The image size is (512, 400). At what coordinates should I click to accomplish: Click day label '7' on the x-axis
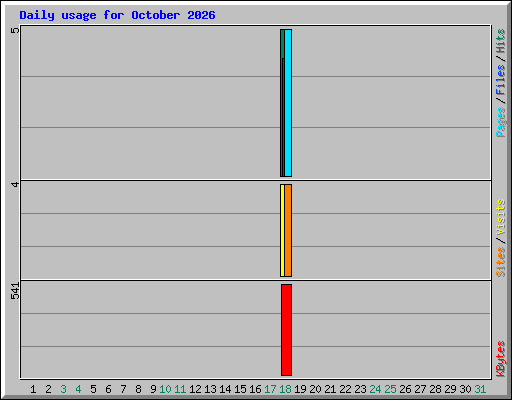tap(123, 389)
